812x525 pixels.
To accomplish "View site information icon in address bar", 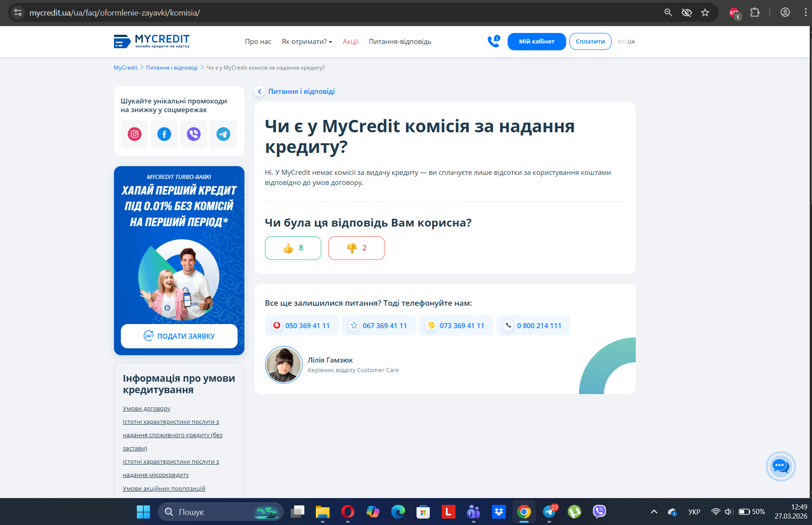I will point(18,12).
